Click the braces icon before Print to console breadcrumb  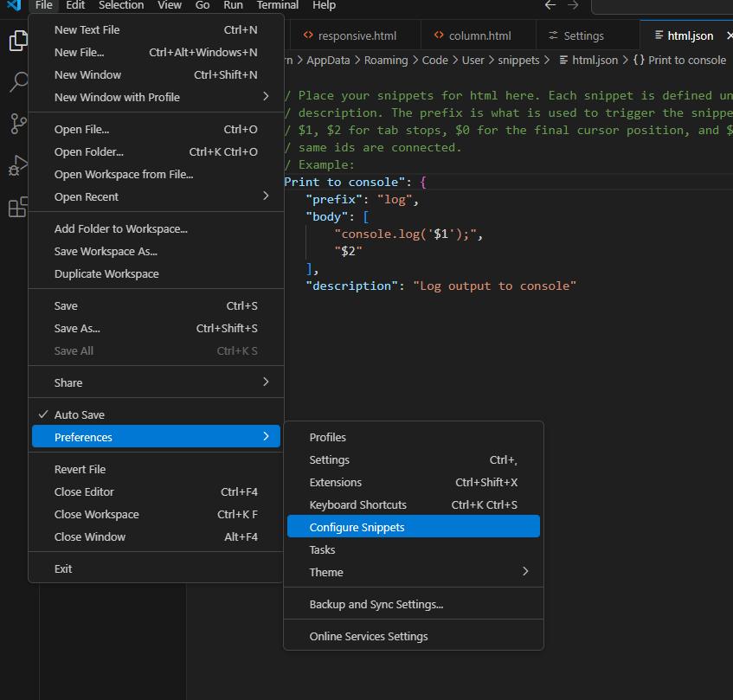coord(639,60)
